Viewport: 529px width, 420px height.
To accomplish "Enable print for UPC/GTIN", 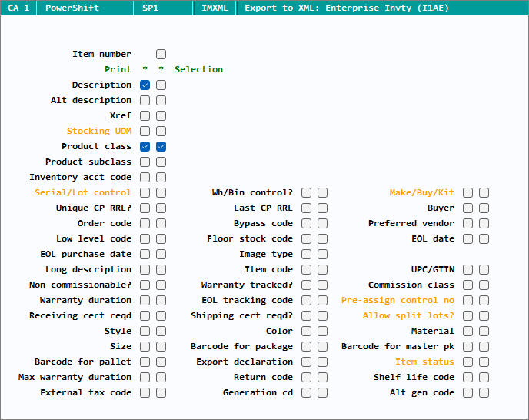I will (467, 269).
